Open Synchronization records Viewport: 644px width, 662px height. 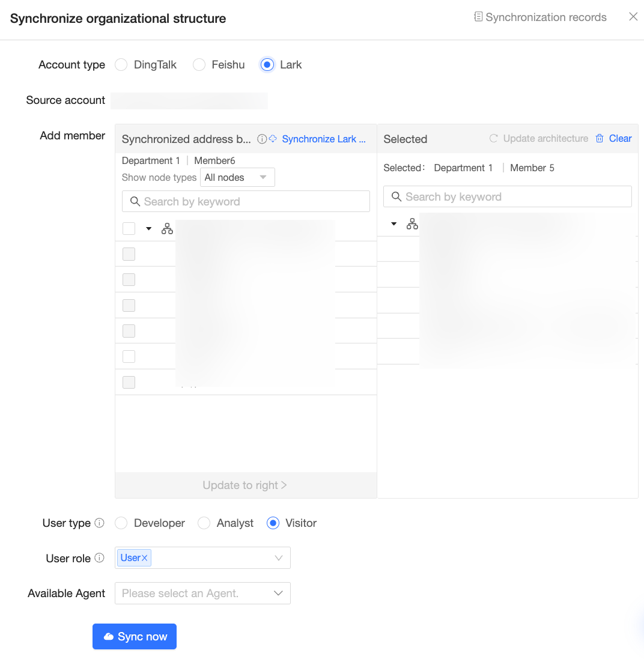click(x=540, y=17)
